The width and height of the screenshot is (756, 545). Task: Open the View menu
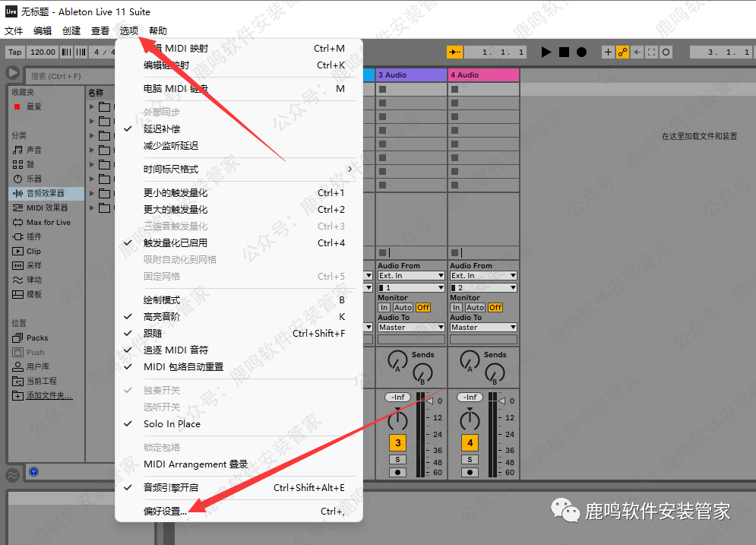point(100,31)
